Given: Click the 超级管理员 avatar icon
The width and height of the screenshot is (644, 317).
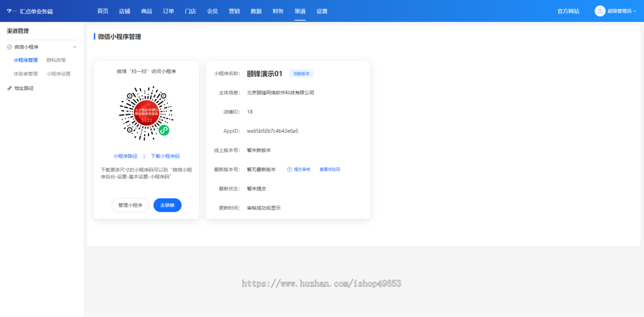Looking at the screenshot, I should pos(600,11).
